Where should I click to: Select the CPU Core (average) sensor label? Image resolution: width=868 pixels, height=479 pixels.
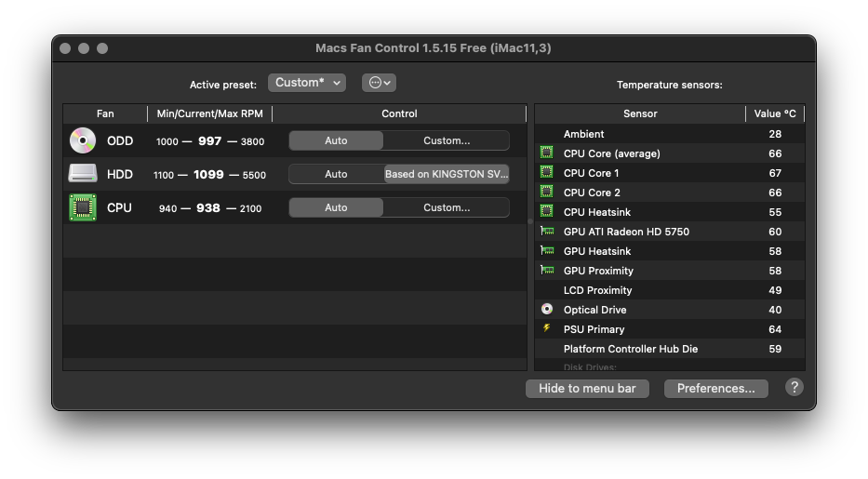click(612, 153)
